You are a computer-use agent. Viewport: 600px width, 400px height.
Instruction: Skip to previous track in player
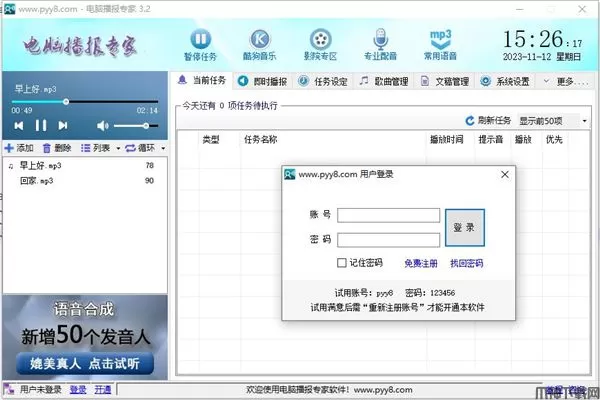(x=19, y=126)
